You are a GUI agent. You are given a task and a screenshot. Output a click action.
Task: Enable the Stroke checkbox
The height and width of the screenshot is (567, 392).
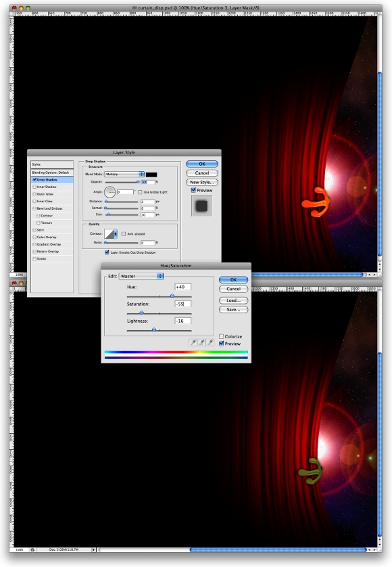coord(34,258)
